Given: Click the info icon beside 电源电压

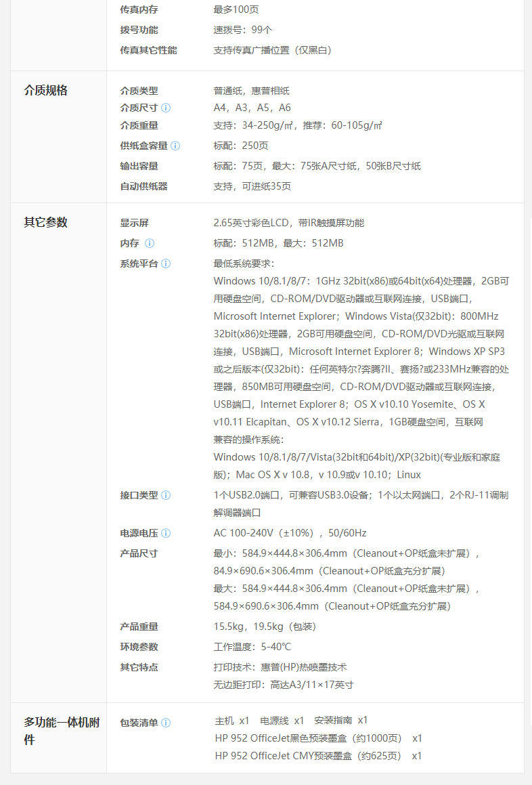Looking at the screenshot, I should (166, 533).
